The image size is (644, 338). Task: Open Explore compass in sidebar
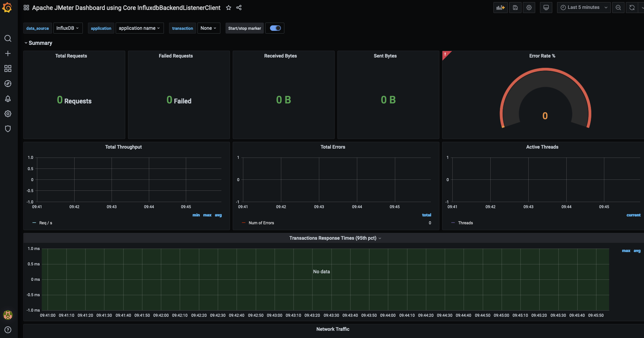(8, 84)
